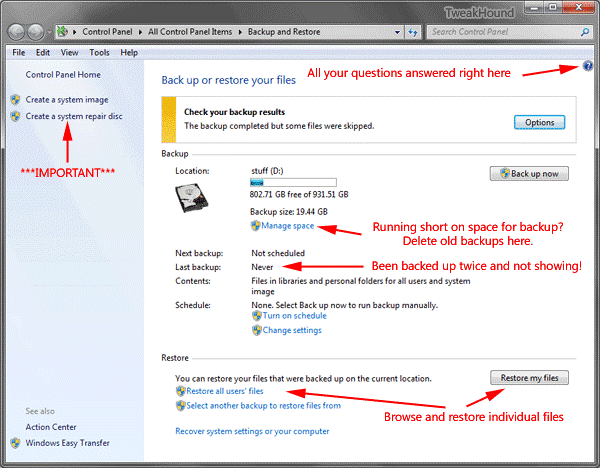Open the View menu
The width and height of the screenshot is (600, 468).
click(x=69, y=52)
